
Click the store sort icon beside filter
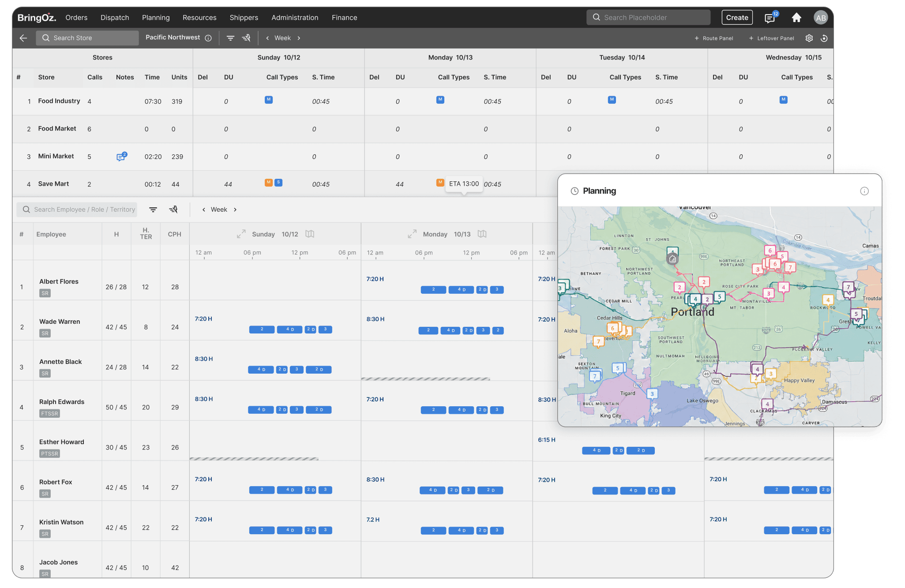pyautogui.click(x=246, y=38)
